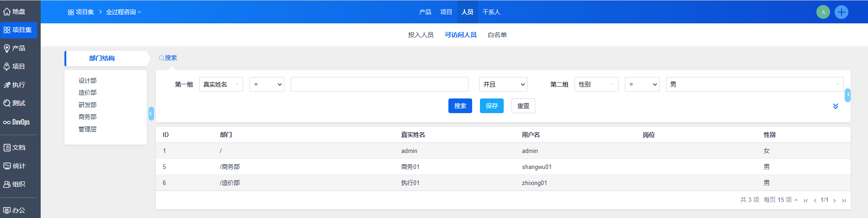
Task: Click the blue 搜索 button
Action: click(x=460, y=106)
